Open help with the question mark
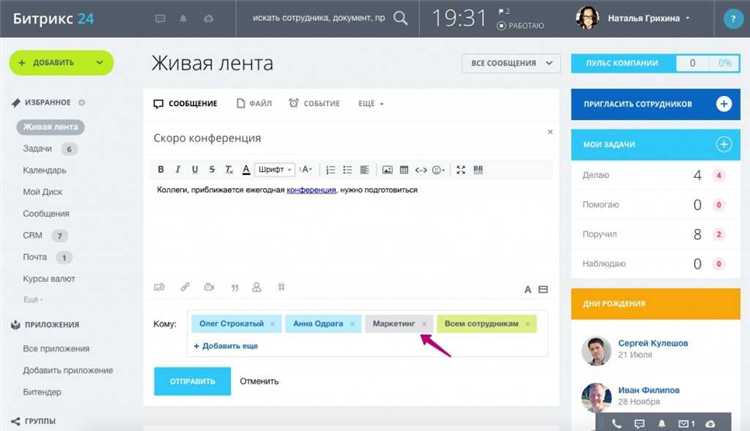 coord(732,19)
